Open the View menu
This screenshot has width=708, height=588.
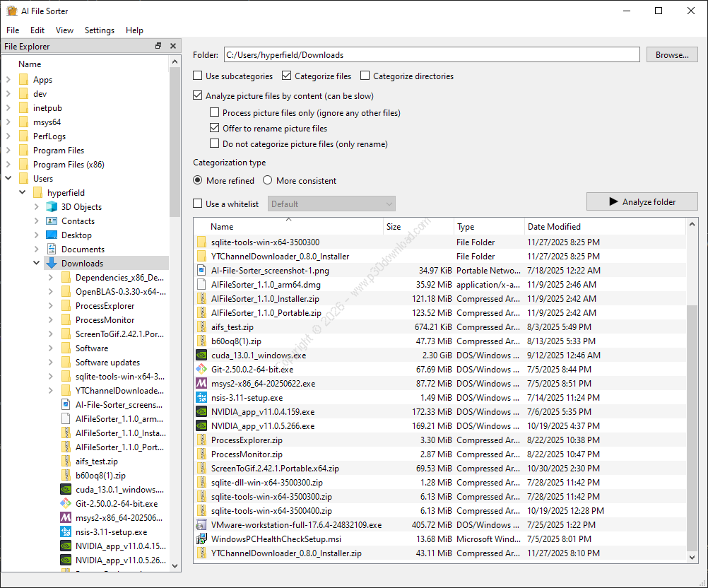64,30
